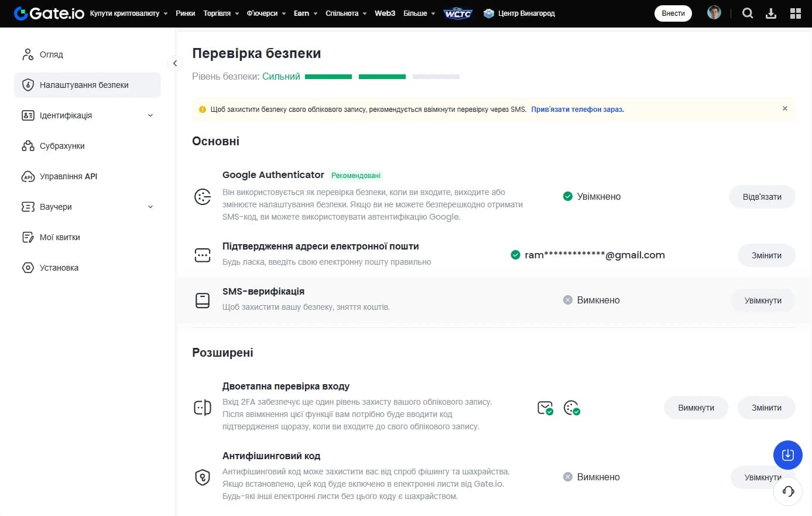This screenshot has height=516, width=812.
Task: Open the Торгівля dropdown menu
Action: 221,13
